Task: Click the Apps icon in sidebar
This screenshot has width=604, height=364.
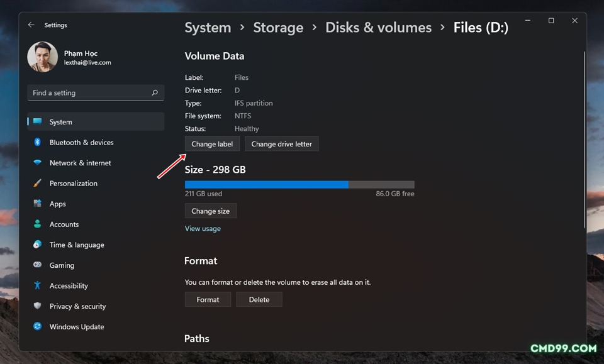Action: coord(37,204)
